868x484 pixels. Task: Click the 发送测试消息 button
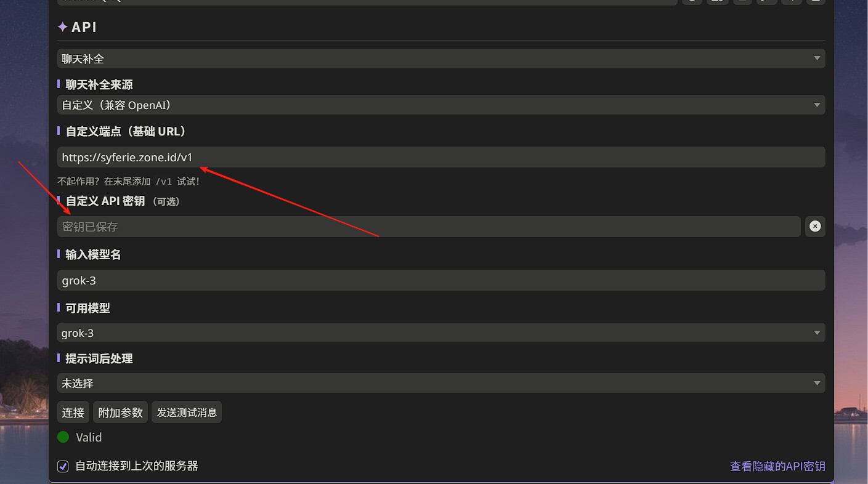point(187,413)
